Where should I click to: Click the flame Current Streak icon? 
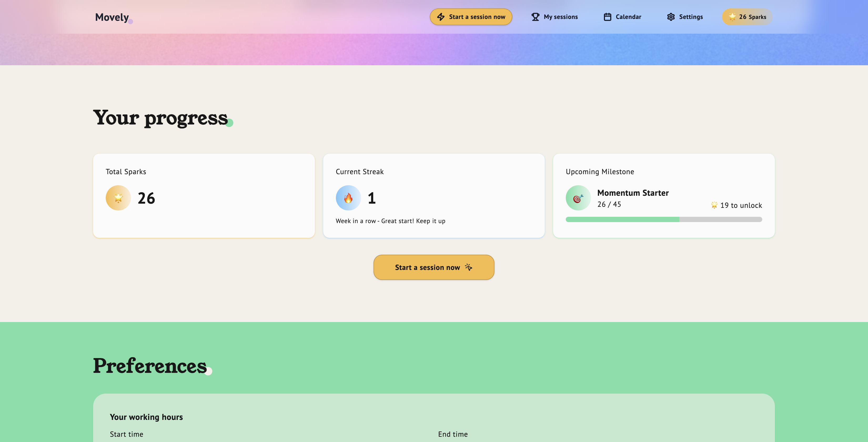(x=348, y=198)
